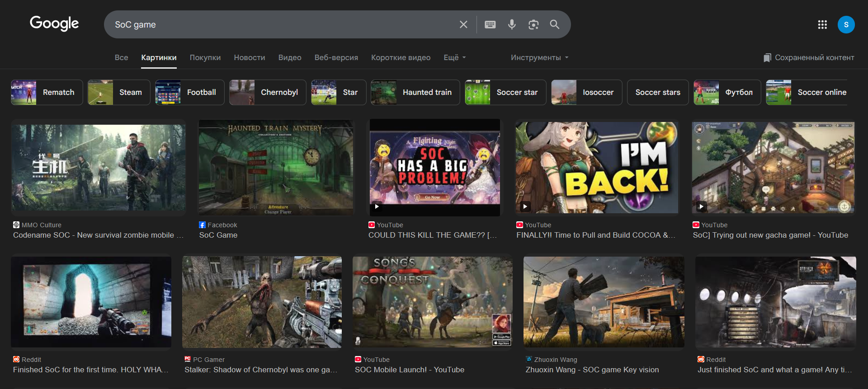Viewport: 868px width, 389px height.
Task: Apply the Chernobyl filter chip
Action: [268, 92]
